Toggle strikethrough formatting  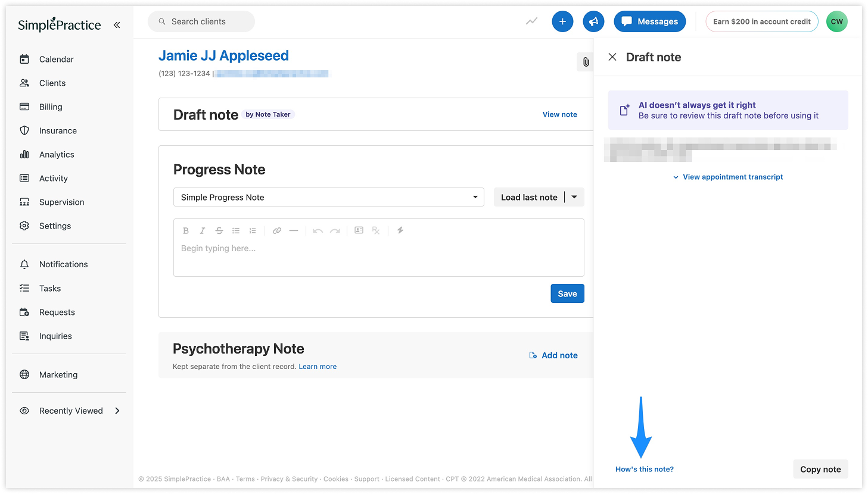click(x=219, y=230)
